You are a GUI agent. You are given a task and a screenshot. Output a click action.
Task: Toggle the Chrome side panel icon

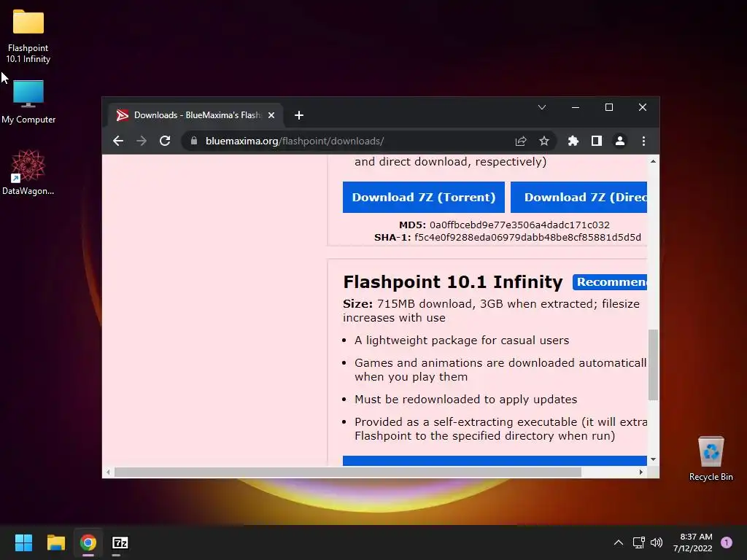pyautogui.click(x=597, y=141)
